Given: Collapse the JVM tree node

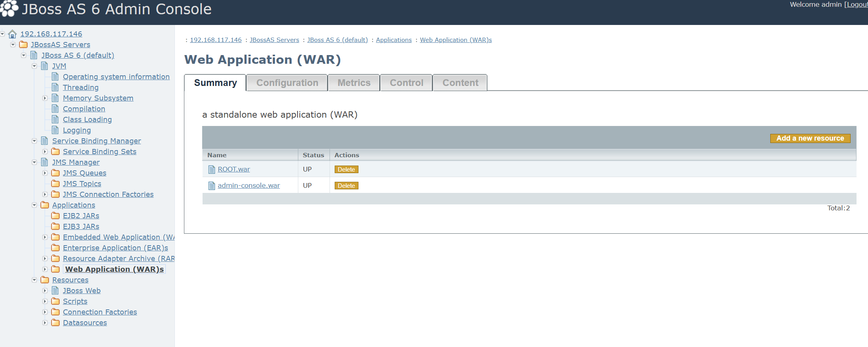Looking at the screenshot, I should coord(34,66).
